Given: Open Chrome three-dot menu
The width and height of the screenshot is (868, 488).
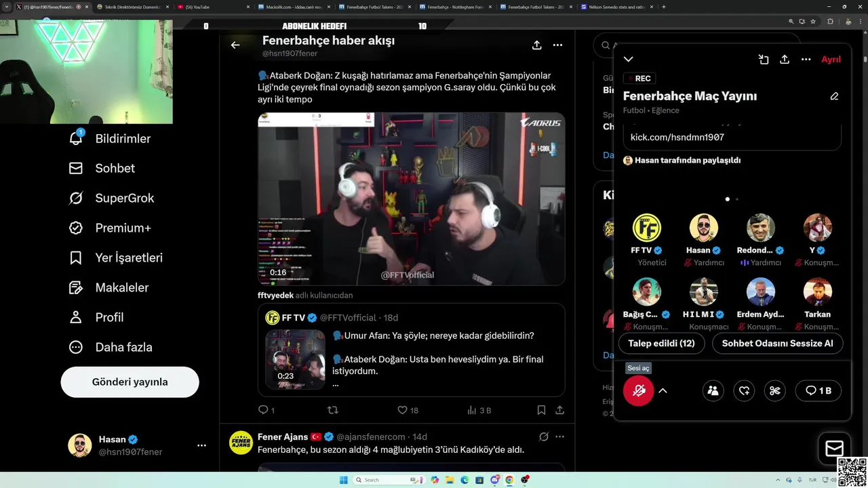Looking at the screenshot, I should pos(860,22).
